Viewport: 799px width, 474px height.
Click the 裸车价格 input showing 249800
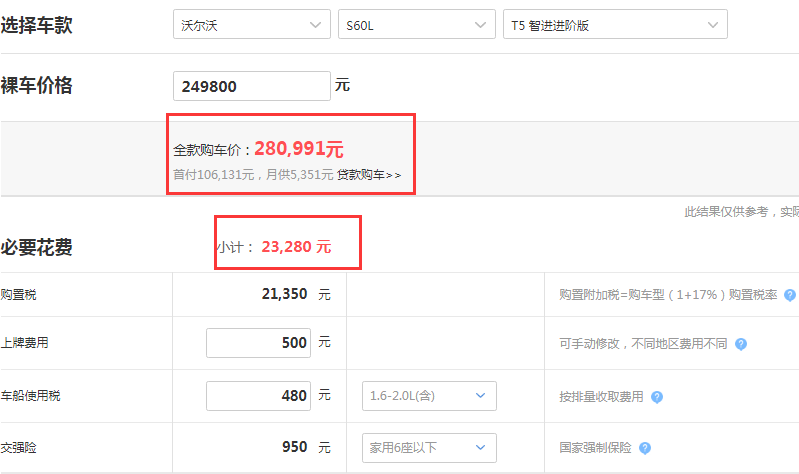[x=252, y=86]
